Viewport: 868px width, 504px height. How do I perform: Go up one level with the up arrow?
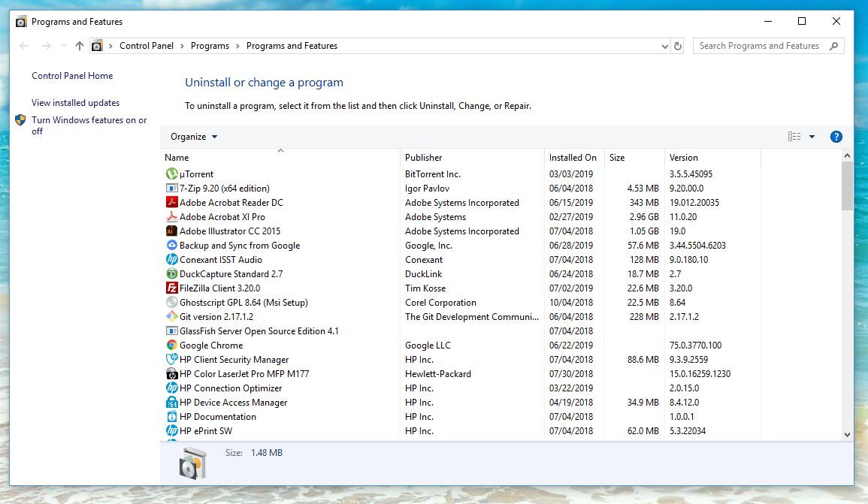(80, 46)
